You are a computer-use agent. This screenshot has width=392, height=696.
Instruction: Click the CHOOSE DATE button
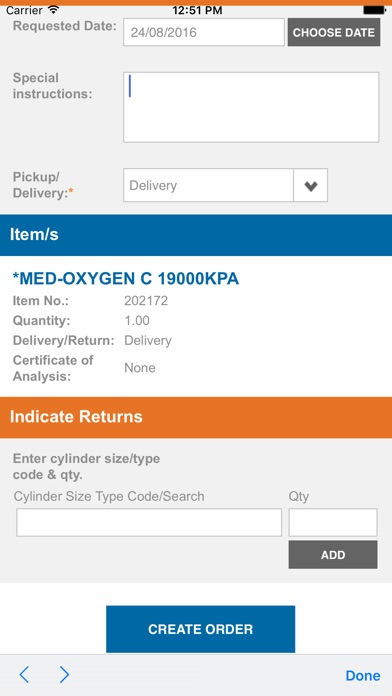click(334, 32)
